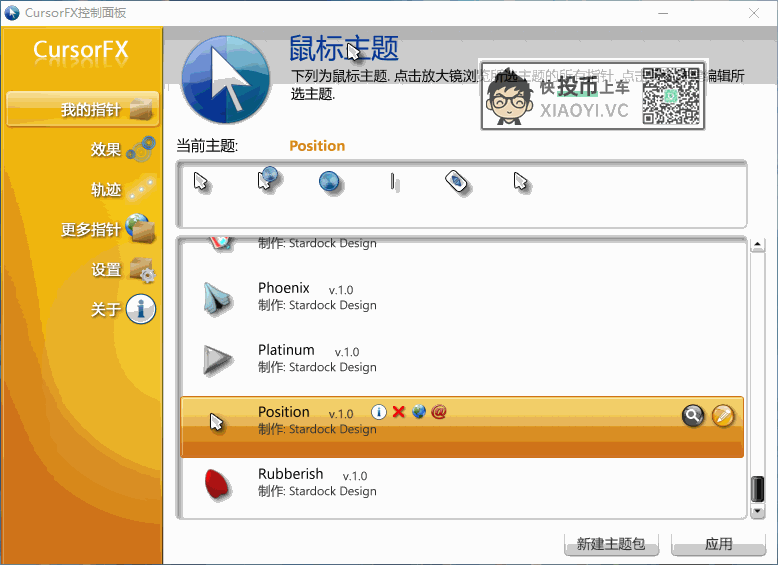Select the Phoenix cursor theme icon
This screenshot has height=565, width=778.
pos(217,298)
